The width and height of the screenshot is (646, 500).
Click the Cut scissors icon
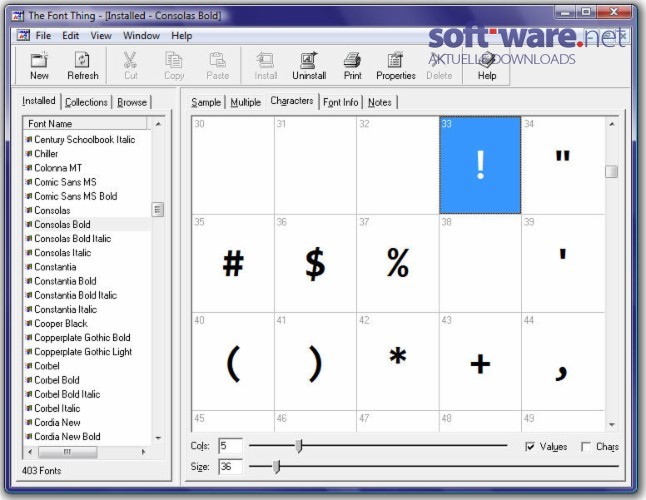[130, 60]
